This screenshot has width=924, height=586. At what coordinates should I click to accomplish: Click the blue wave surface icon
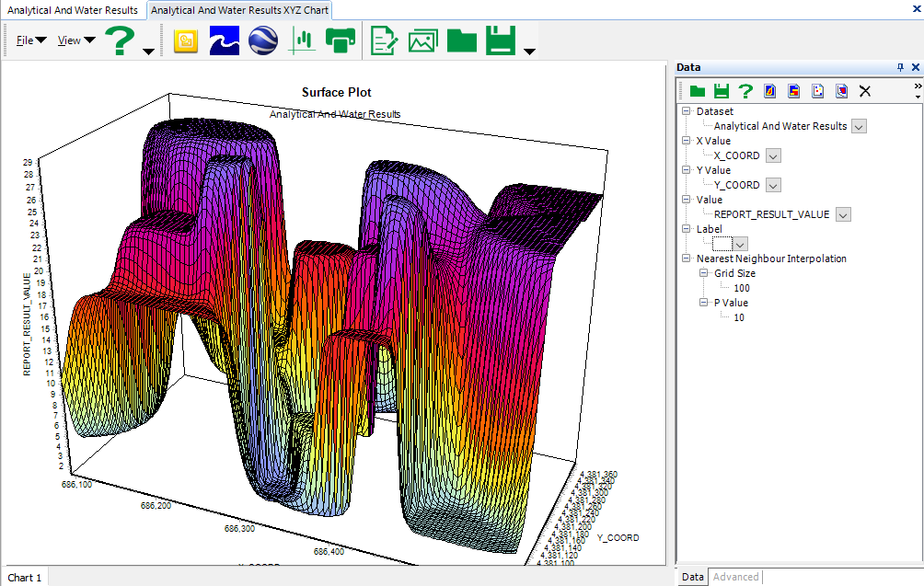click(x=225, y=40)
